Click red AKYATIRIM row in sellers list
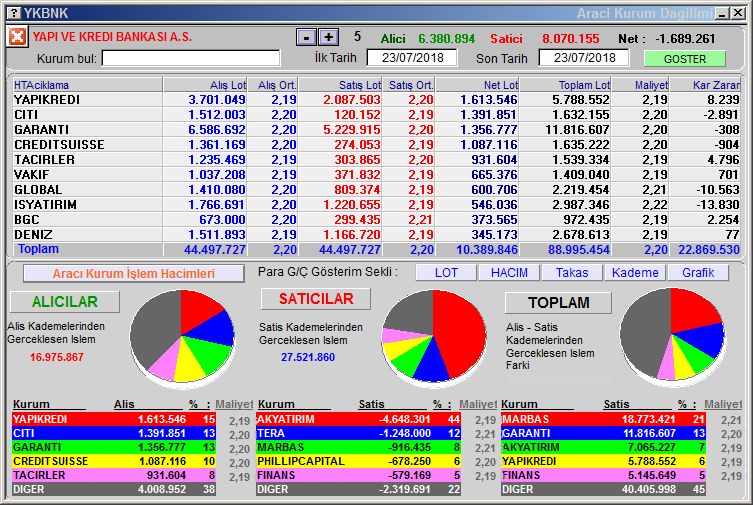The height and width of the screenshot is (505, 753). [359, 419]
